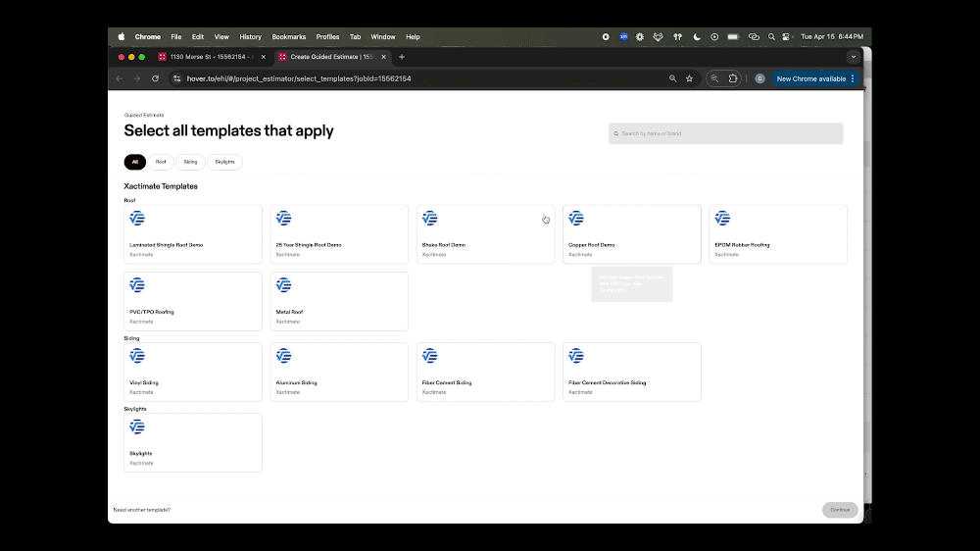Close the 1130 Morse St tab
This screenshot has height=551, width=980.
click(x=263, y=57)
